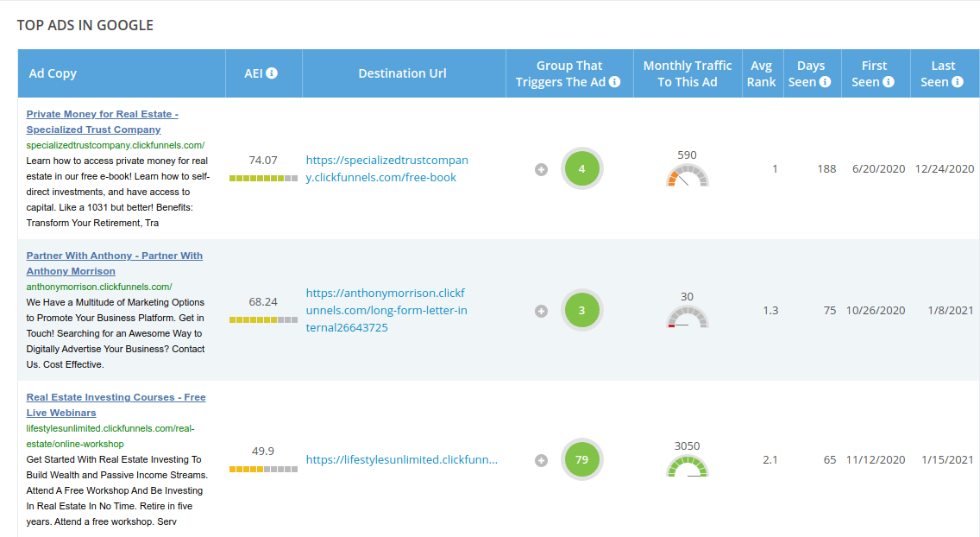Screen dimensions: 980x537
Task: Select the AEI value 49.9
Action: pyautogui.click(x=263, y=451)
